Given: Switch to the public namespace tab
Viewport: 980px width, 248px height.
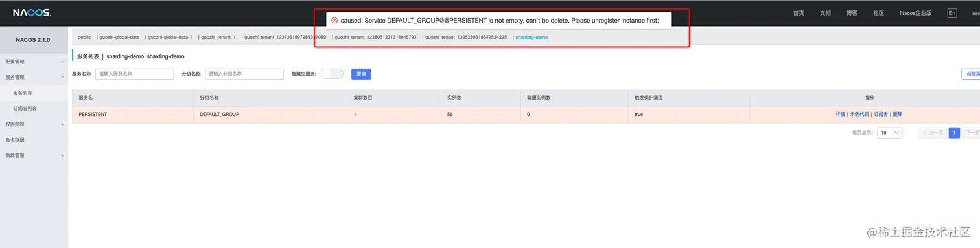Looking at the screenshot, I should 84,37.
